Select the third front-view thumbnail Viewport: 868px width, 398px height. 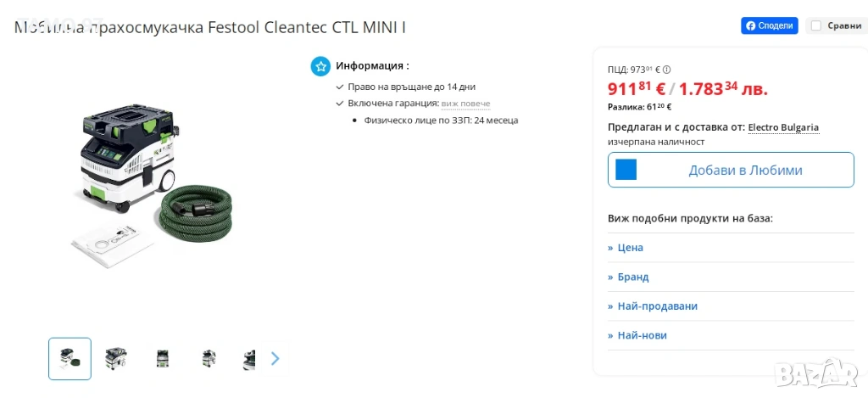tap(163, 358)
